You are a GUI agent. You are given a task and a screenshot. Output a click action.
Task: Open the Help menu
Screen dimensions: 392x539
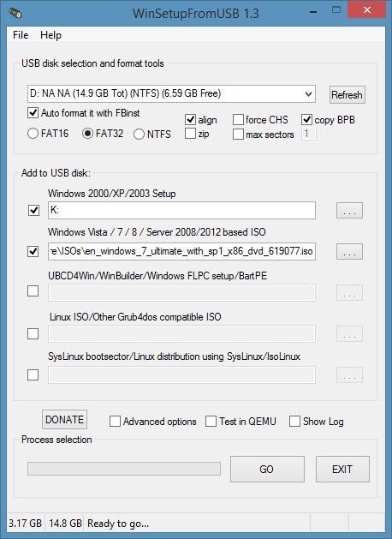click(50, 35)
